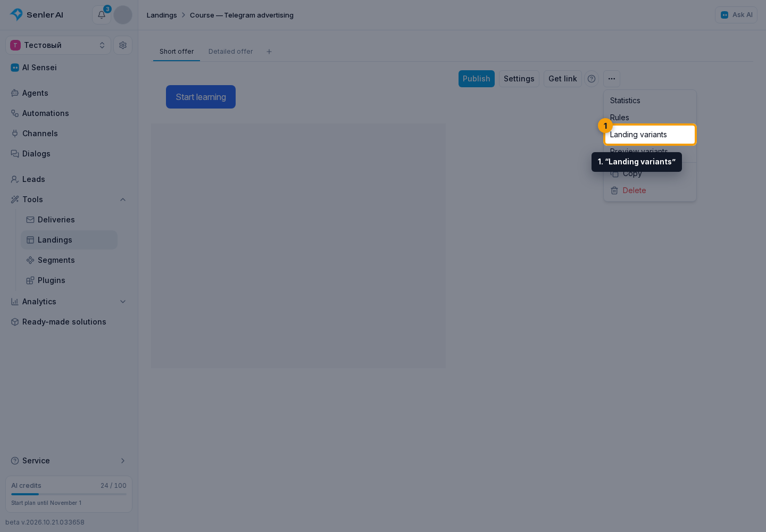Screen dimensions: 766x532
Task: Click the Senler AI logo
Action: pyautogui.click(x=37, y=15)
